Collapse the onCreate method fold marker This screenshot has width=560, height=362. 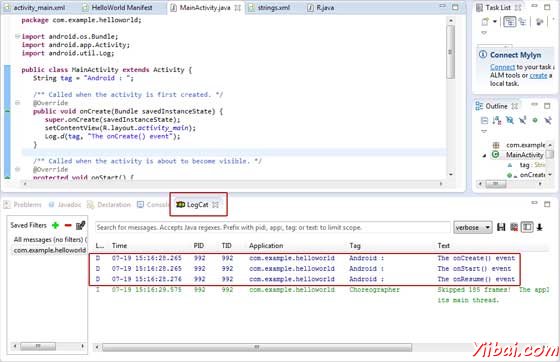(x=17, y=103)
